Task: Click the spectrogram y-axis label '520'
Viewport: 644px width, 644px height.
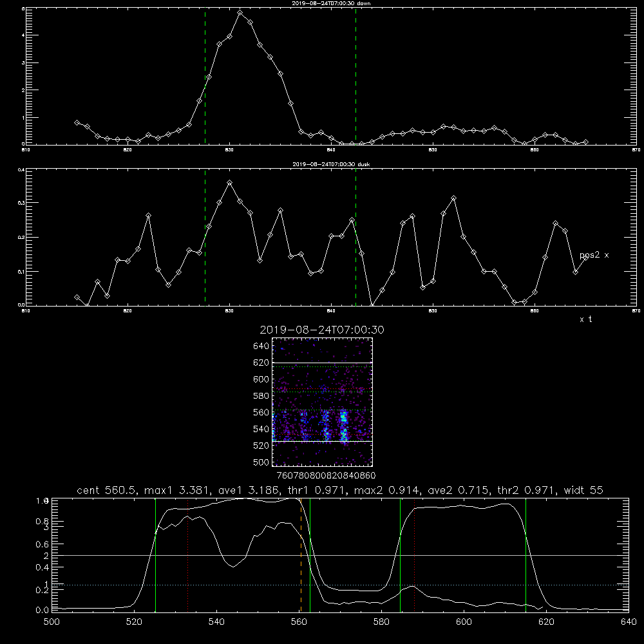Action: (x=261, y=446)
